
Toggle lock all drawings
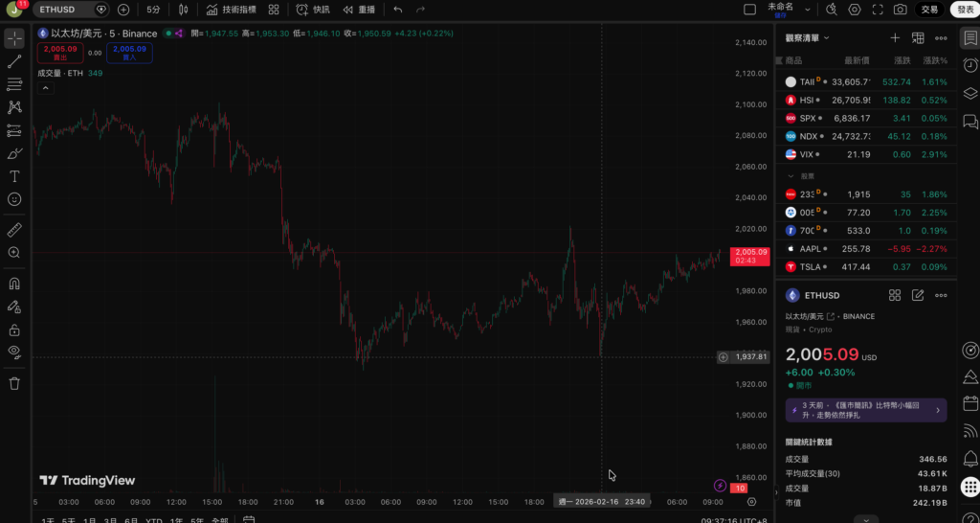click(14, 330)
